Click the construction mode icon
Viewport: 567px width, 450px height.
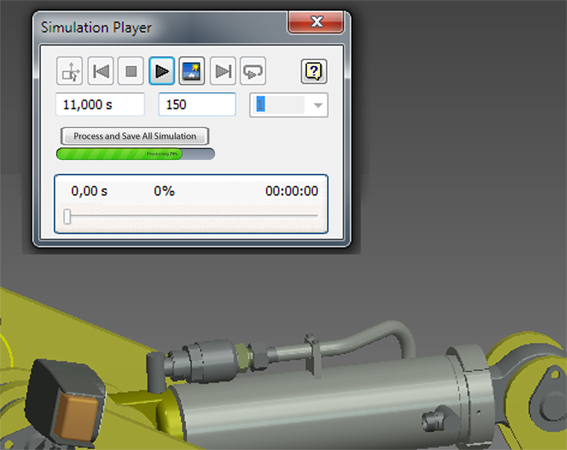point(70,71)
